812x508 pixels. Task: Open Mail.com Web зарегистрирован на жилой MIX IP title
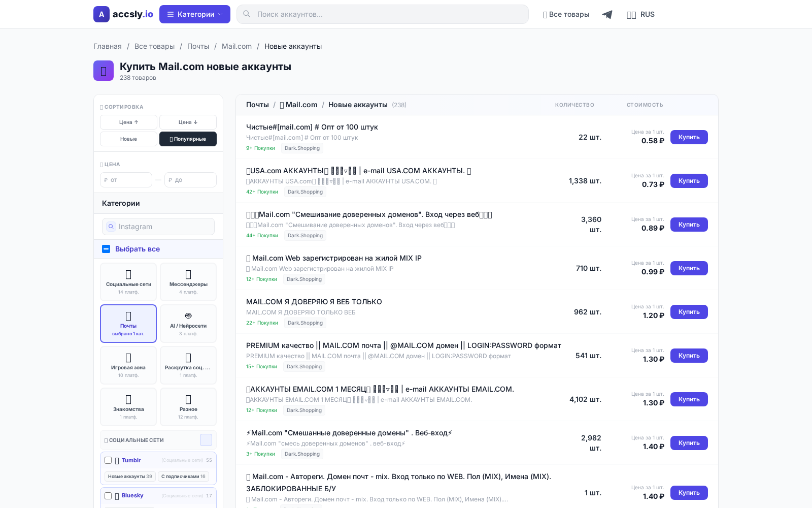tap(334, 258)
